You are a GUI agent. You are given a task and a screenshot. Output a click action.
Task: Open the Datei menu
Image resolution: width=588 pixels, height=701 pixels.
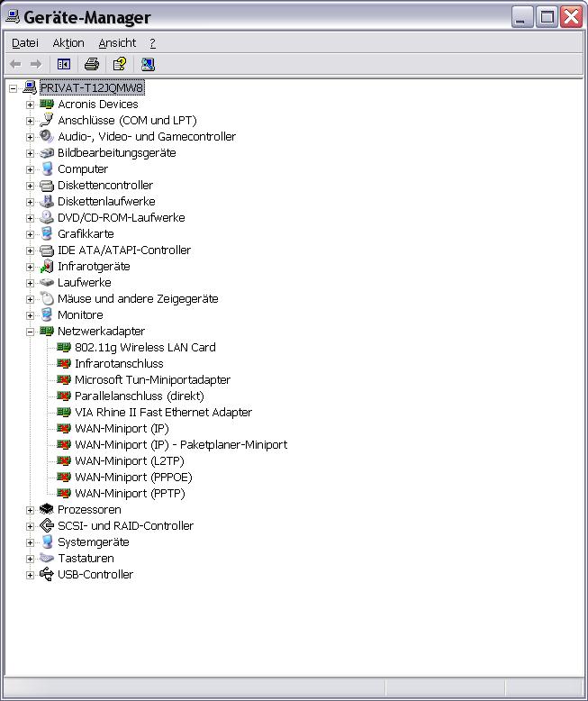click(25, 42)
